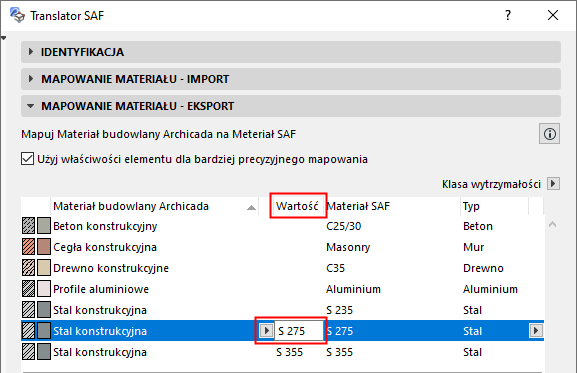Click C25/30 in Materiał SAF column
This screenshot has height=373, width=577.
343,226
